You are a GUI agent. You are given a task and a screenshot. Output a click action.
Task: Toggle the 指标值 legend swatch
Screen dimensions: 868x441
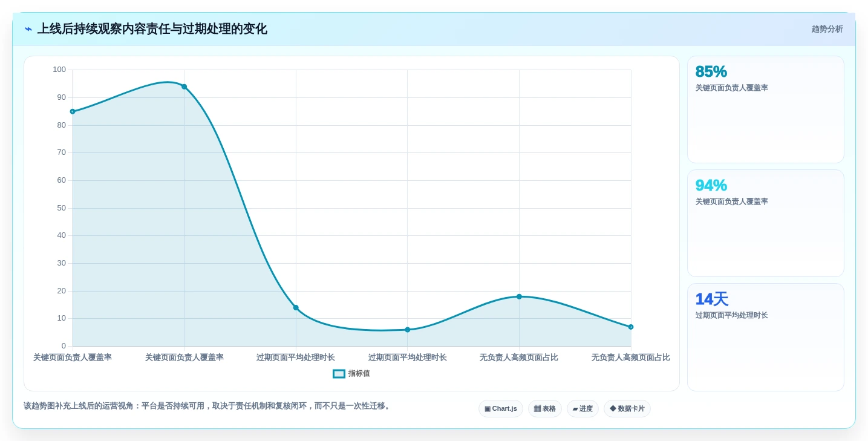(339, 374)
